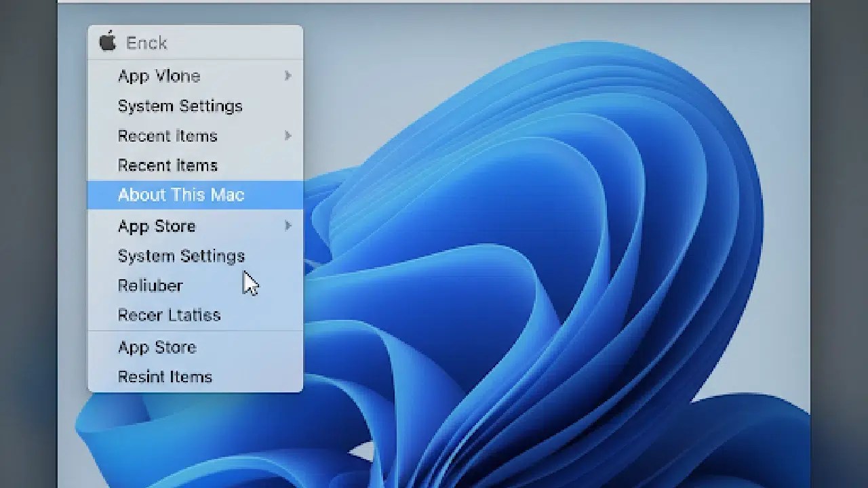Image resolution: width=868 pixels, height=488 pixels.
Task: Expand the App Store submenu arrow
Action: coord(288,226)
